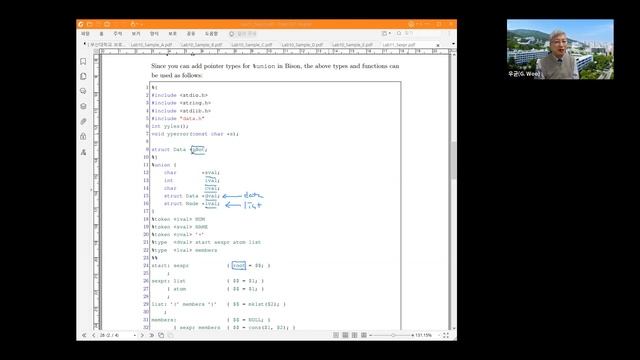
Task: Open the Attachments paperclip panel
Action: [83, 121]
